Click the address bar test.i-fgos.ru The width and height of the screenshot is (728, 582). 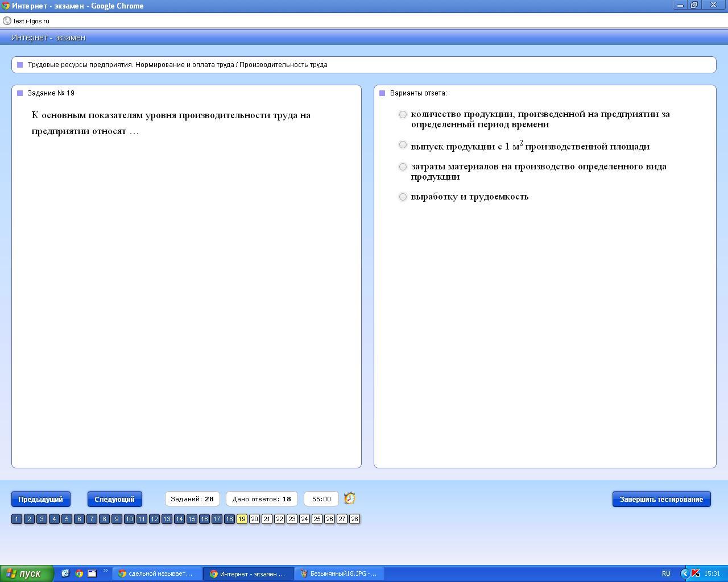pos(364,21)
